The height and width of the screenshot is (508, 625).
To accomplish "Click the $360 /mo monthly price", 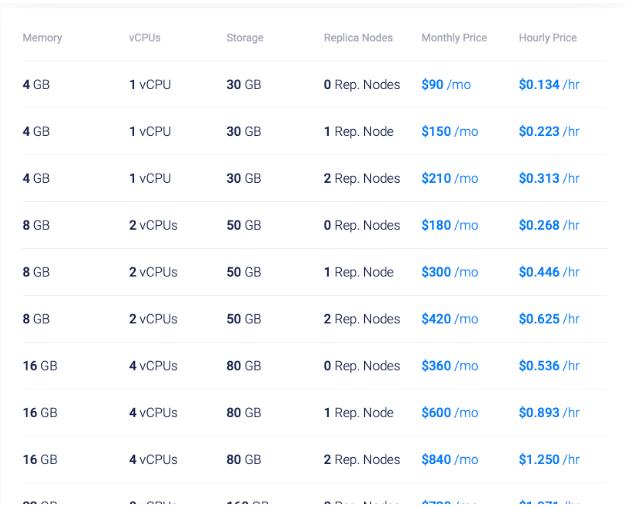I will point(450,366).
